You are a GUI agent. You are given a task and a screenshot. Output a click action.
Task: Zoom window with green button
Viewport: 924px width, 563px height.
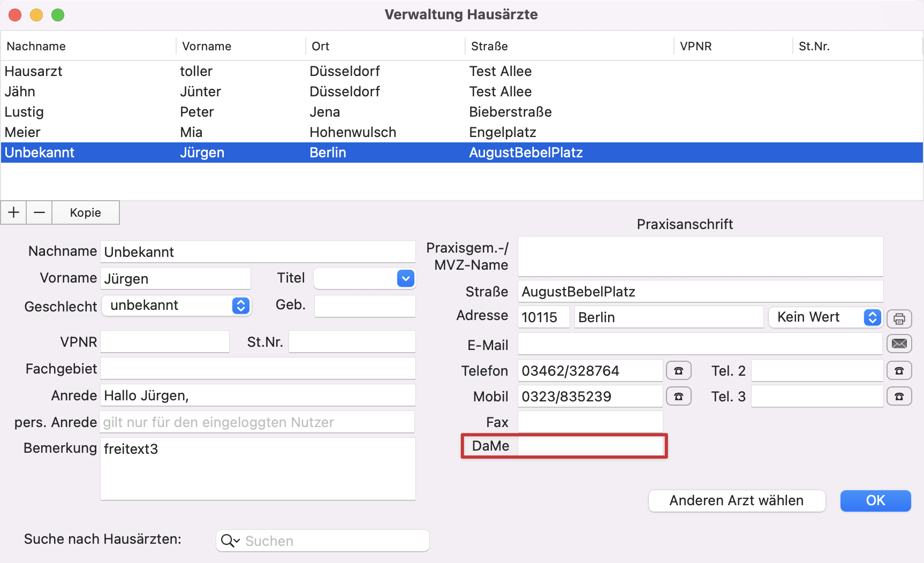58,15
